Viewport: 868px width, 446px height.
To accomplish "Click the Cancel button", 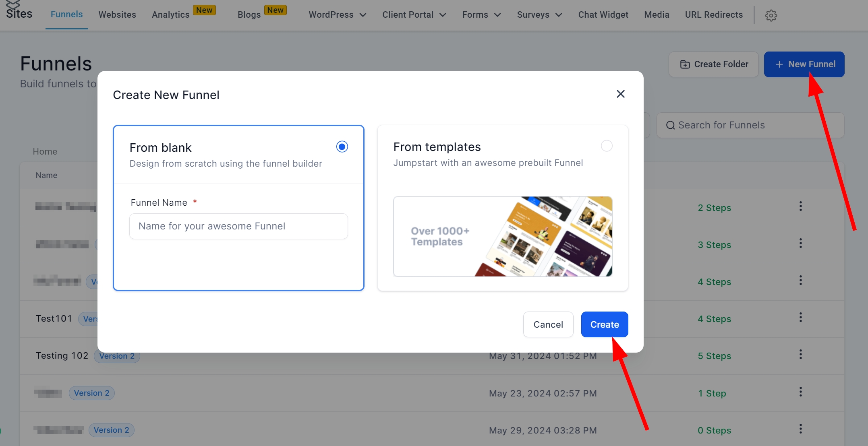I will pyautogui.click(x=548, y=324).
